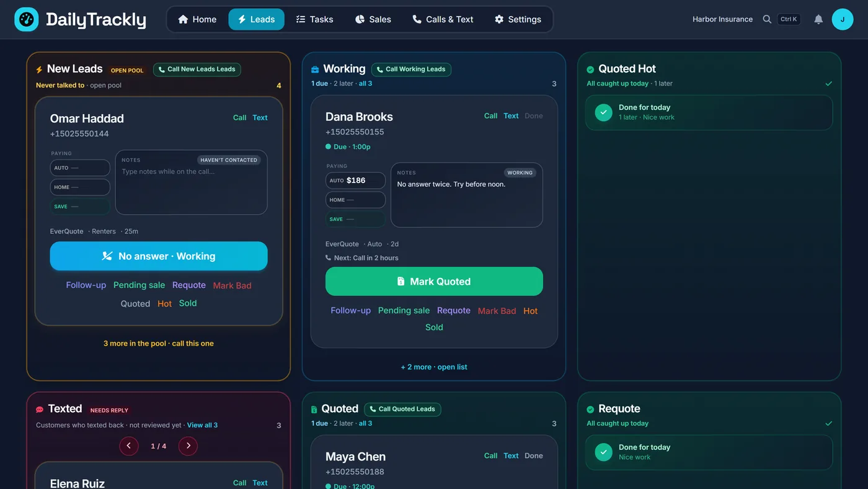This screenshot has height=489, width=868.
Task: Click Omar Haddad's AUTO paying field
Action: pos(80,168)
